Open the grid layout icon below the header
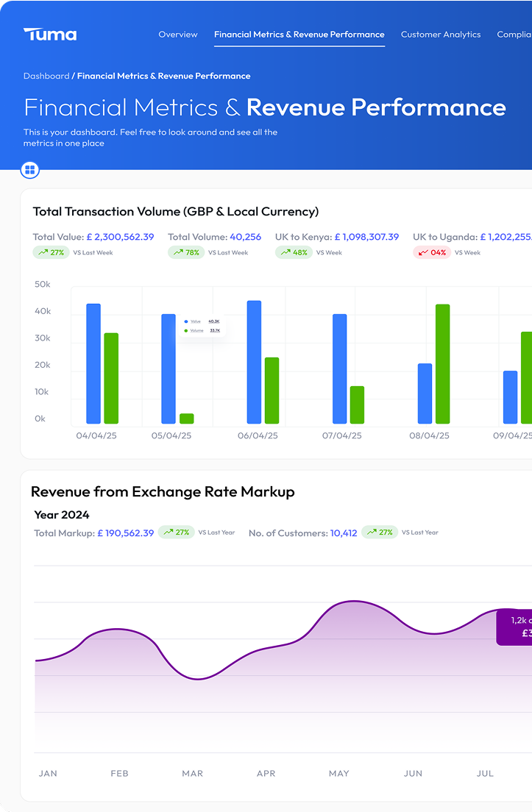 tap(30, 171)
